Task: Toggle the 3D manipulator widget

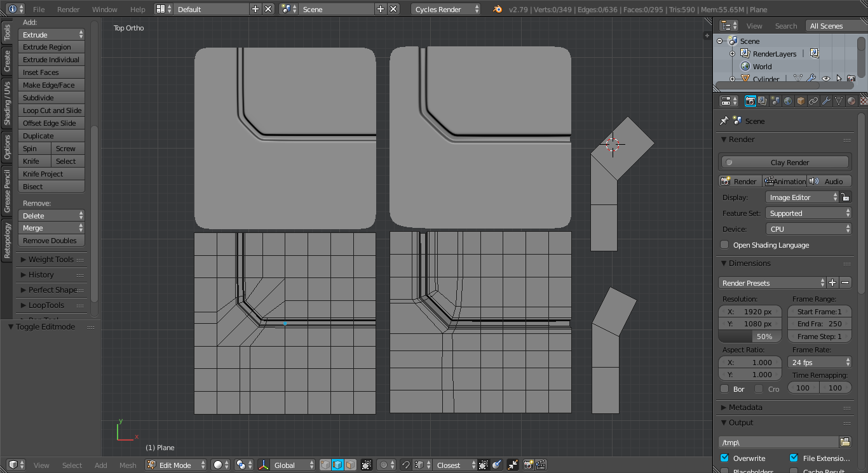Action: pos(264,465)
